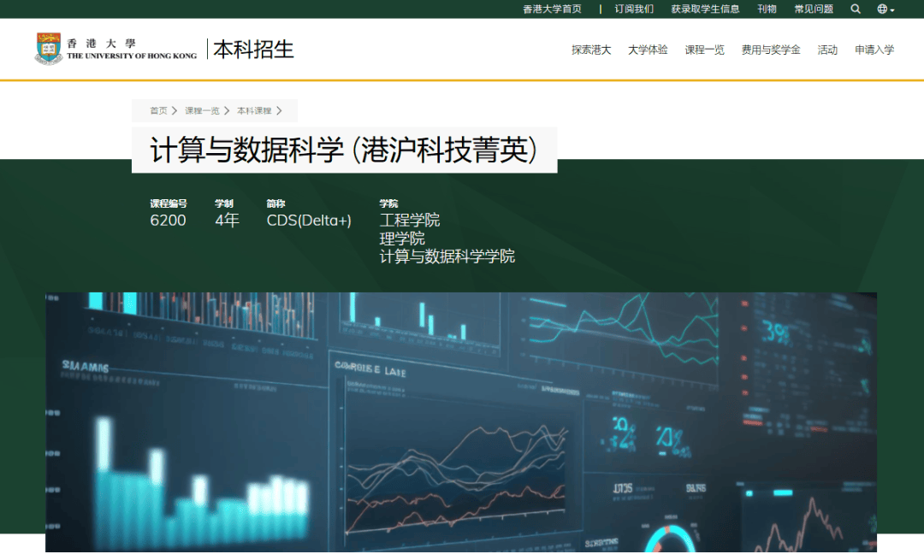Click the 刊物 link
This screenshot has width=924, height=560.
click(x=767, y=9)
